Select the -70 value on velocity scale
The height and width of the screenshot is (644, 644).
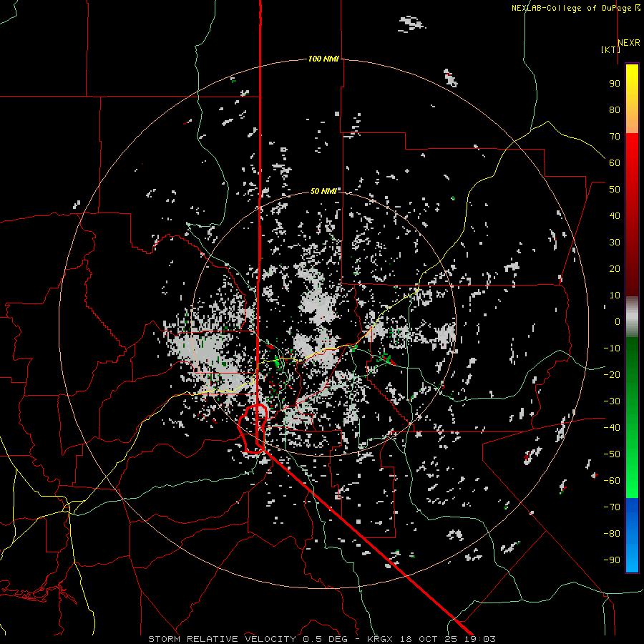coord(612,507)
